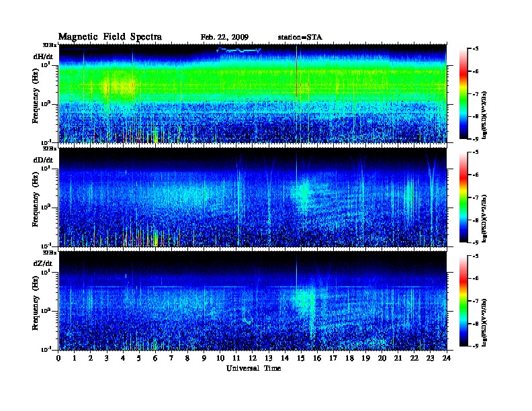532x411 pixels.
Task: Click the cyan trace atop dH/dt panel
Action: tap(238, 50)
